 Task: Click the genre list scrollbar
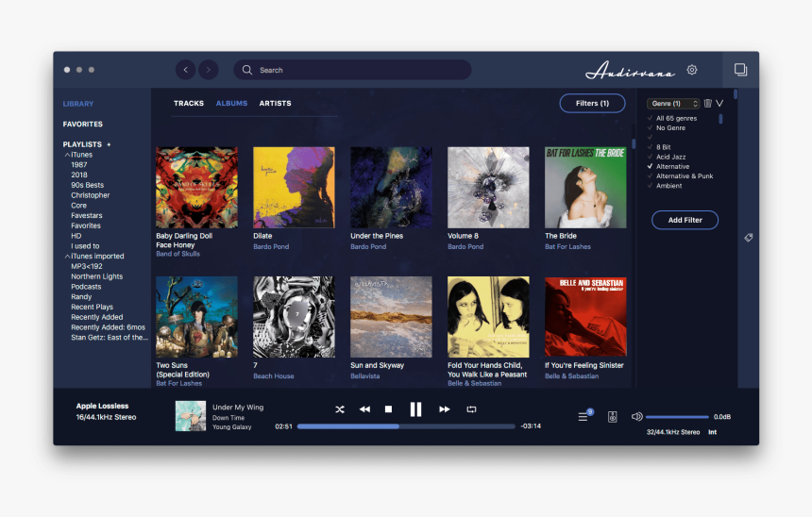pos(720,119)
